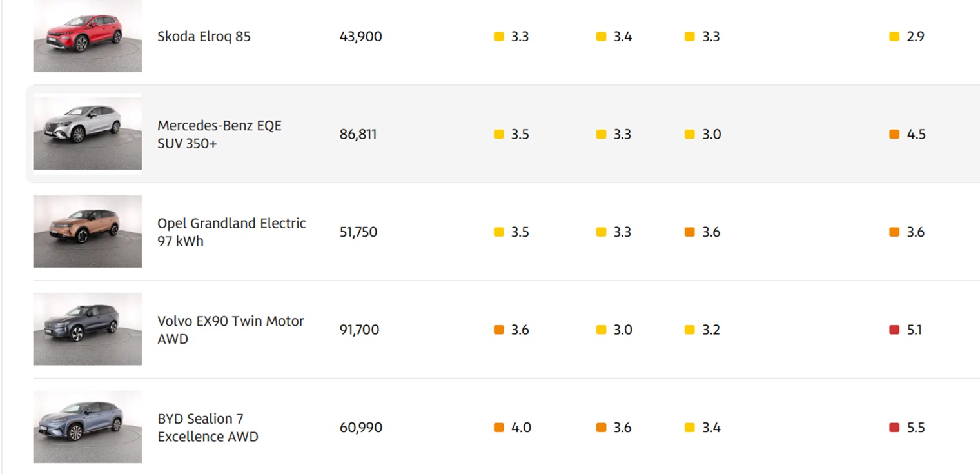Open Volvo EX90 Twin Motor AWD entry

pos(230,330)
